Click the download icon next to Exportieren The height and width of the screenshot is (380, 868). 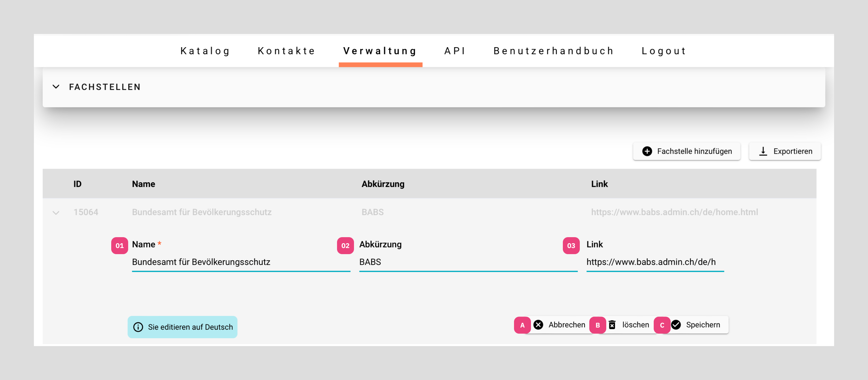(x=763, y=151)
